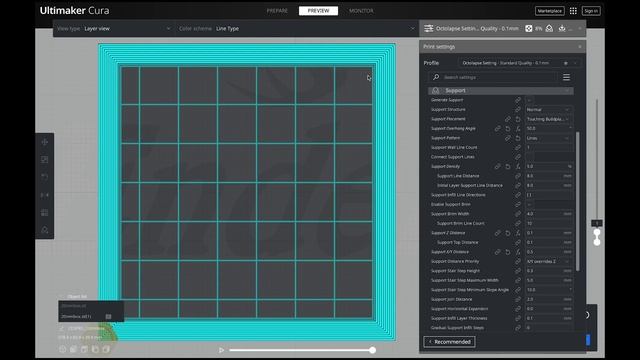Screen dimensions: 640x360
Task: Switch to Recommended settings mode
Action: click(449, 342)
